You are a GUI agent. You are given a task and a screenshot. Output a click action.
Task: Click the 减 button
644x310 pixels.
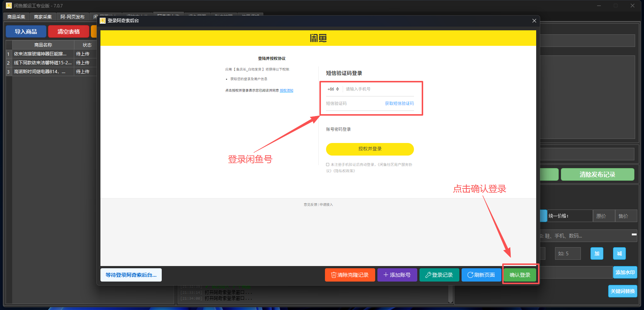pos(619,253)
